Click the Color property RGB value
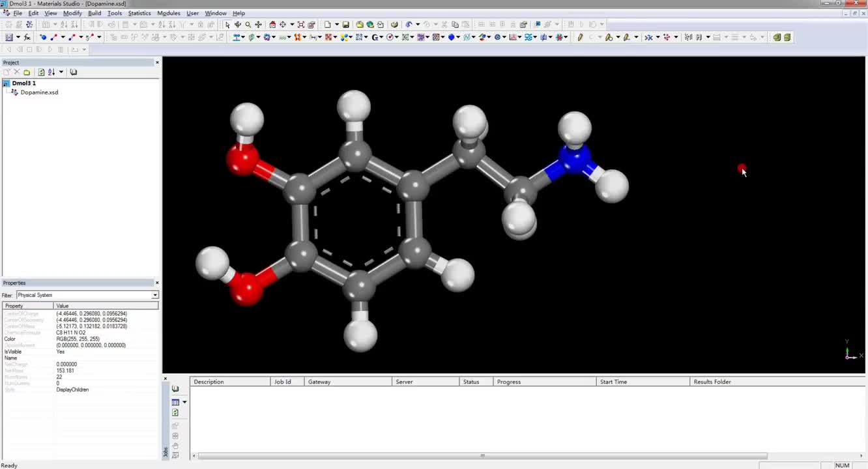The height and width of the screenshot is (469, 868). [78, 339]
